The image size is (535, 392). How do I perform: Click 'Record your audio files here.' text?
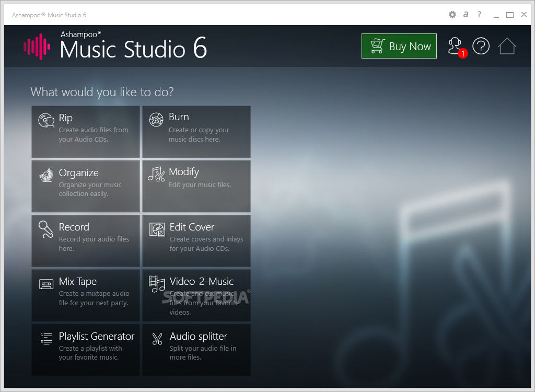tap(94, 244)
